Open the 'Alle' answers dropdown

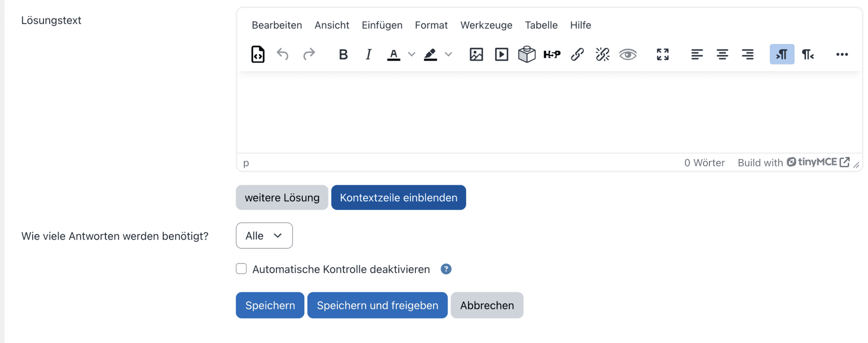[x=265, y=236]
